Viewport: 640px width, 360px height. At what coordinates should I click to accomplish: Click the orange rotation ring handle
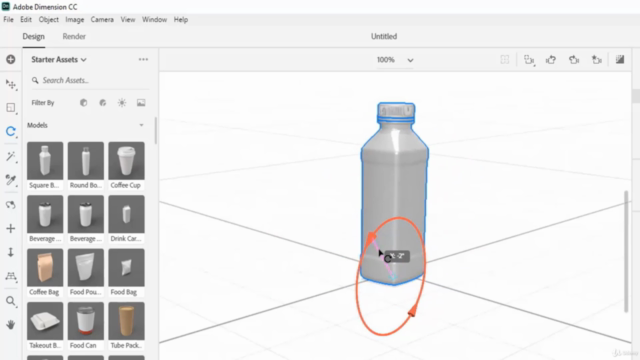click(412, 311)
